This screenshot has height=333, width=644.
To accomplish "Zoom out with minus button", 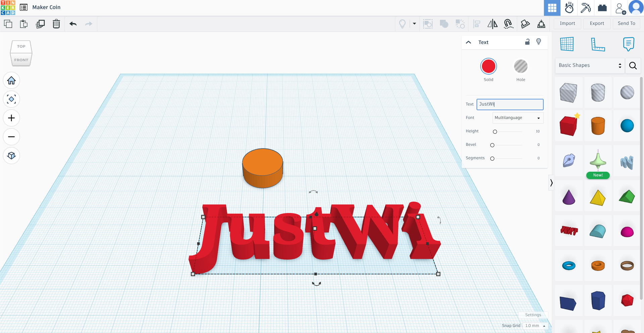I will 11,137.
